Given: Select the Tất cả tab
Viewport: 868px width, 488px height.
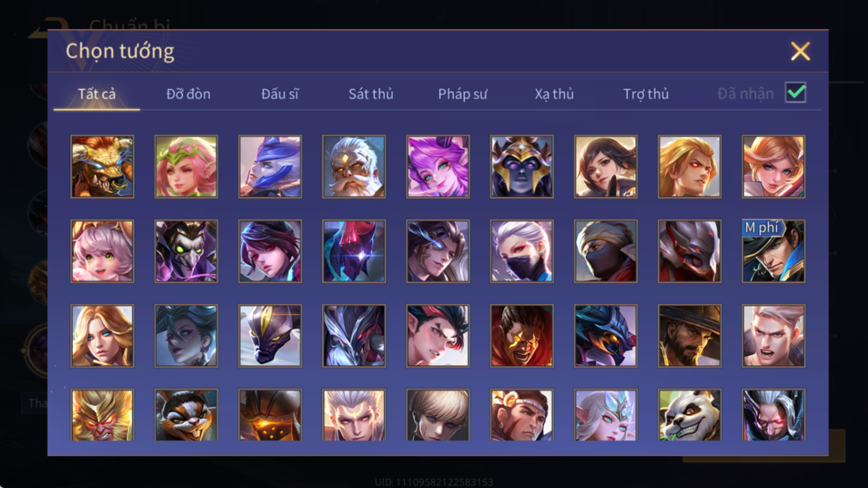Looking at the screenshot, I should (97, 94).
